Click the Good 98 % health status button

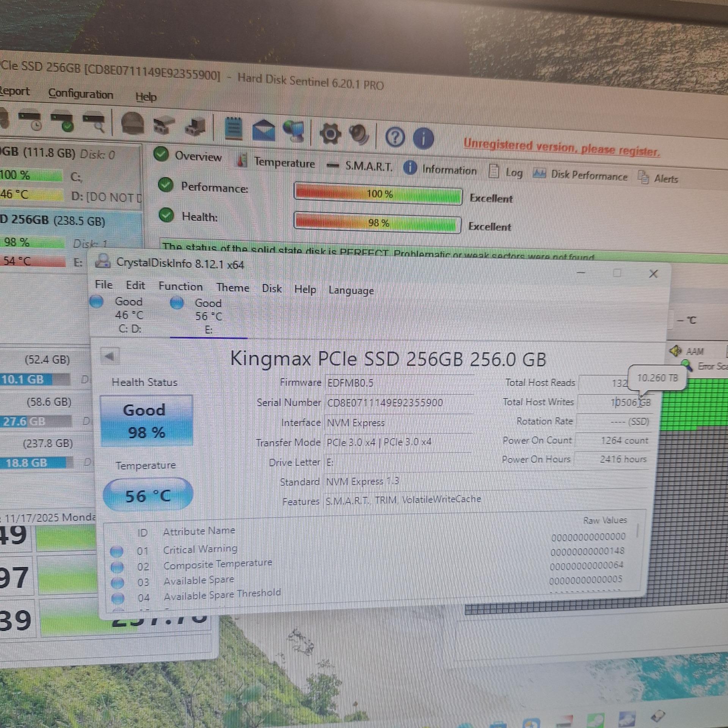(146, 421)
